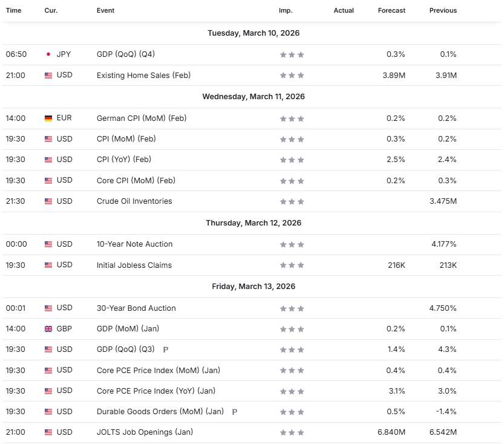Click the importance stars for Crude Oil Inventories
Screen dimensions: 504x445
(x=292, y=201)
